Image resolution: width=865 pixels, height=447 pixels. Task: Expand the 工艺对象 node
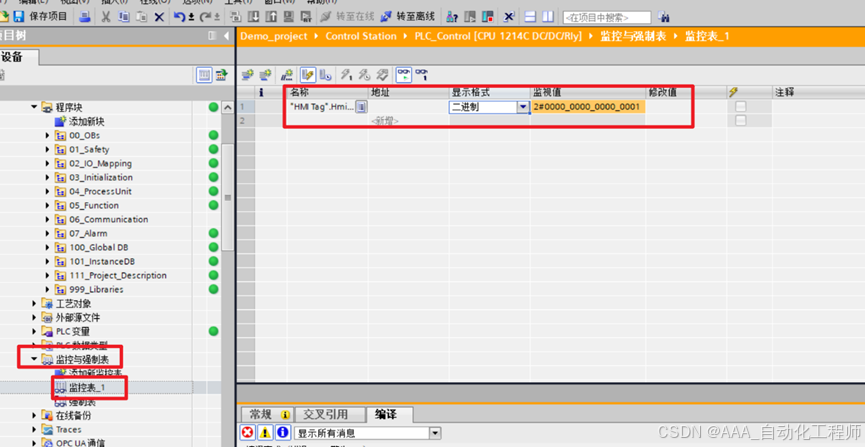tap(34, 304)
